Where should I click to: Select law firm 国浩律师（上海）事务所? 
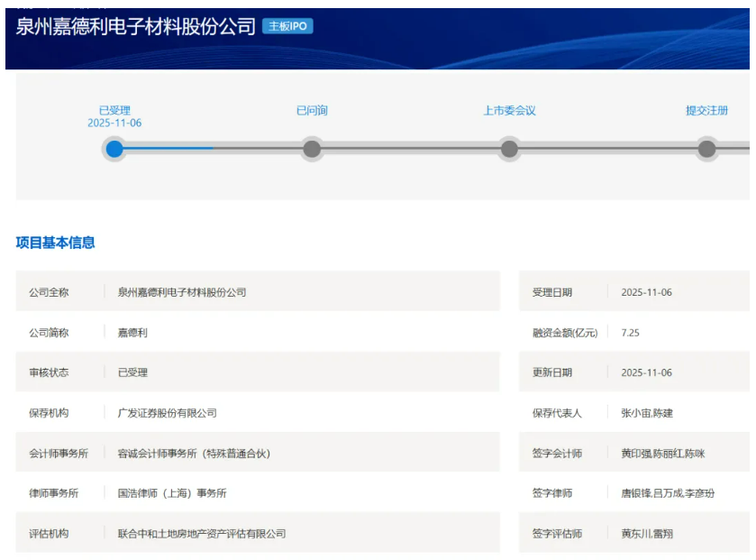coord(172,493)
